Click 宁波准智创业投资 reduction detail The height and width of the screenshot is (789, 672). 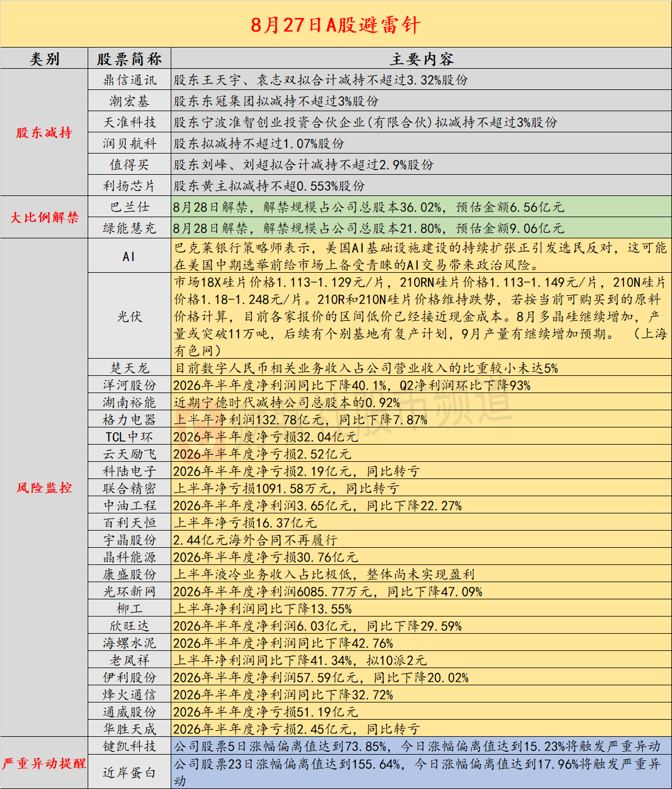click(366, 123)
